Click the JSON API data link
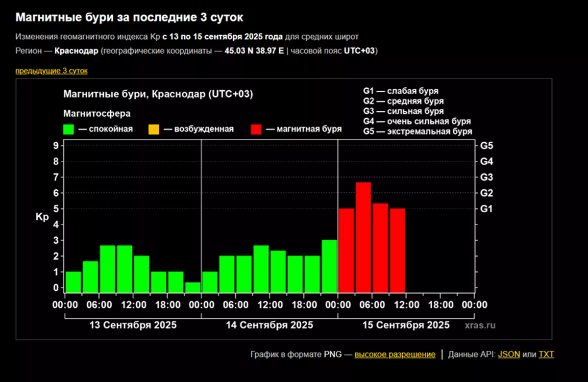The image size is (588, 382). [509, 355]
